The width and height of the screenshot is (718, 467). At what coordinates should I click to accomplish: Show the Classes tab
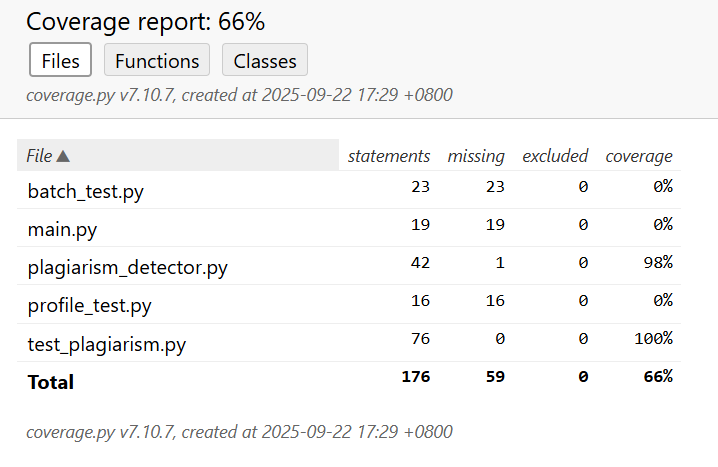(265, 60)
